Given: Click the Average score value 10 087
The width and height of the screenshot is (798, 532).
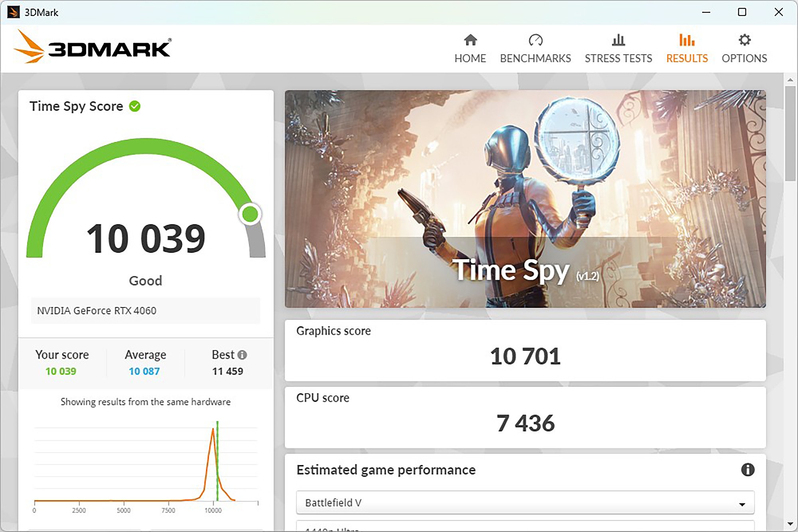Looking at the screenshot, I should point(144,371).
